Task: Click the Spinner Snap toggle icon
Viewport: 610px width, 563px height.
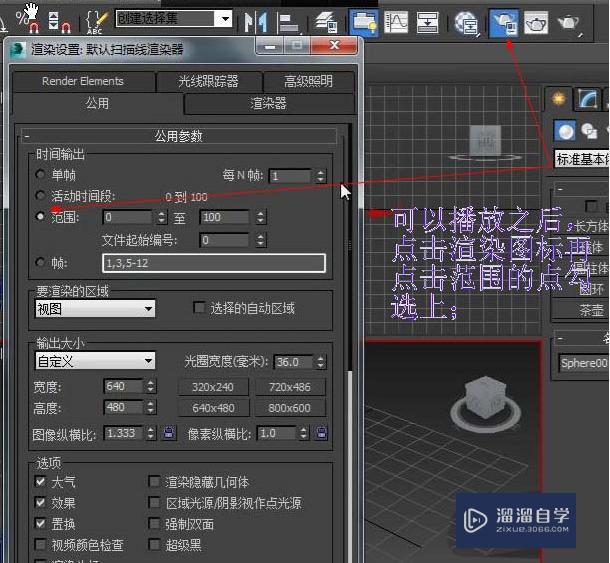Action: 60,22
